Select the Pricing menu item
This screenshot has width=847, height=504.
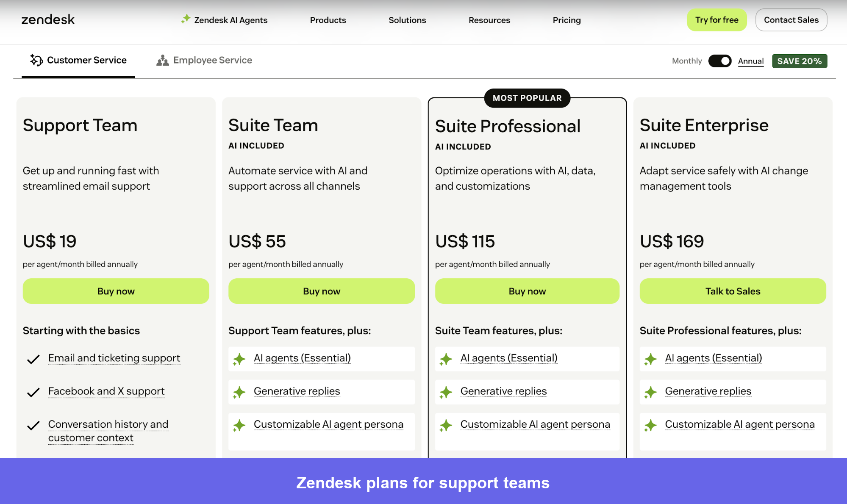(567, 20)
